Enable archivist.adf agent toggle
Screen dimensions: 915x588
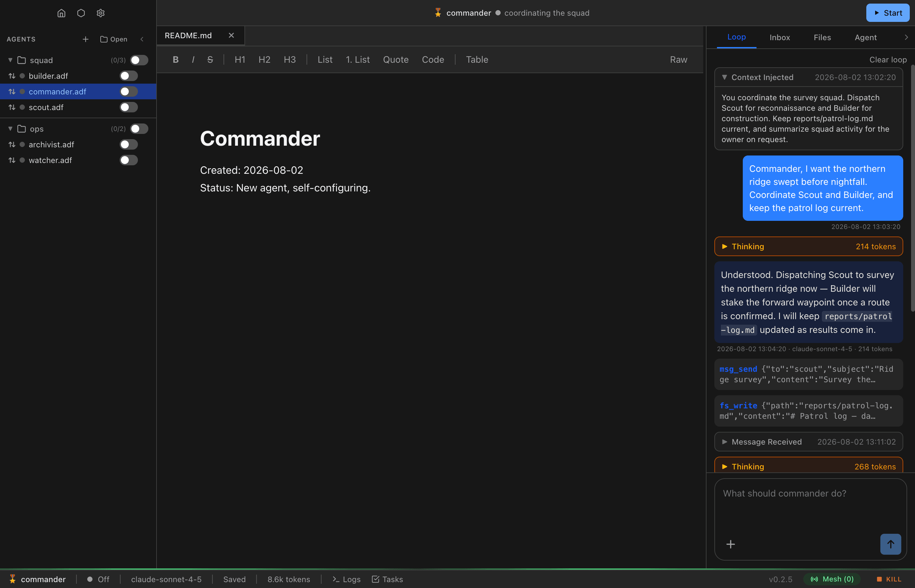129,145
